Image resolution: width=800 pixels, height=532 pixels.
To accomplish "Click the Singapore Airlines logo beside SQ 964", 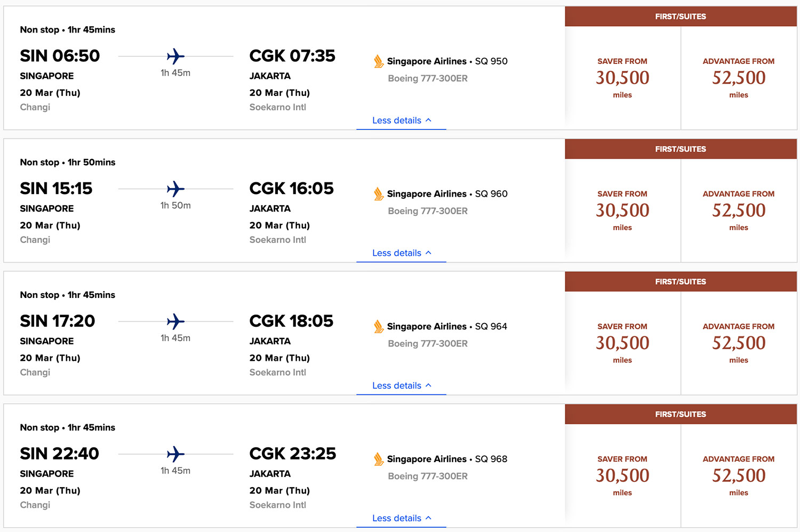I will pos(379,327).
